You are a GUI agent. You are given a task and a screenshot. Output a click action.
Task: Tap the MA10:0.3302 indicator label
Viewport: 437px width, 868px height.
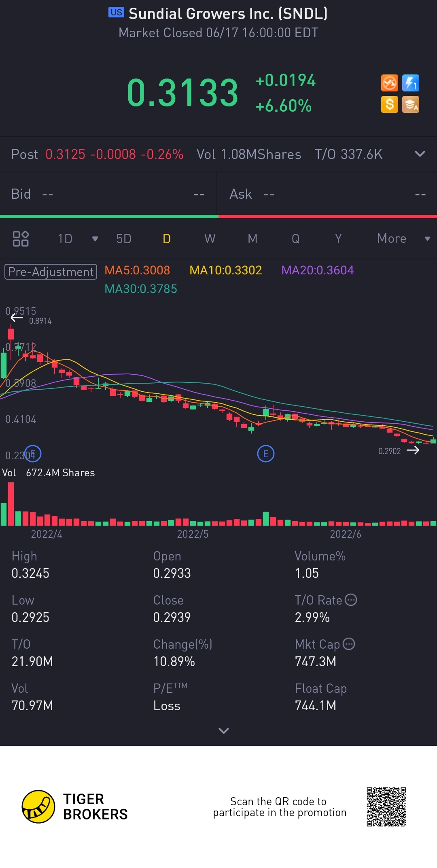click(x=226, y=270)
